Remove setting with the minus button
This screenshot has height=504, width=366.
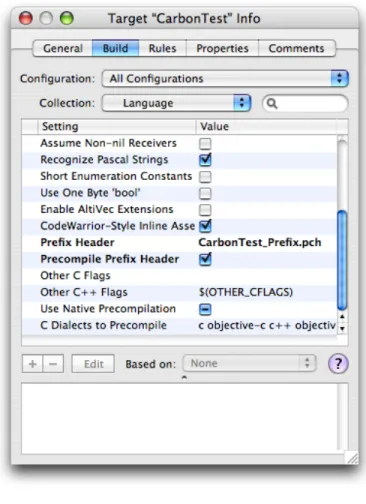pos(53,364)
